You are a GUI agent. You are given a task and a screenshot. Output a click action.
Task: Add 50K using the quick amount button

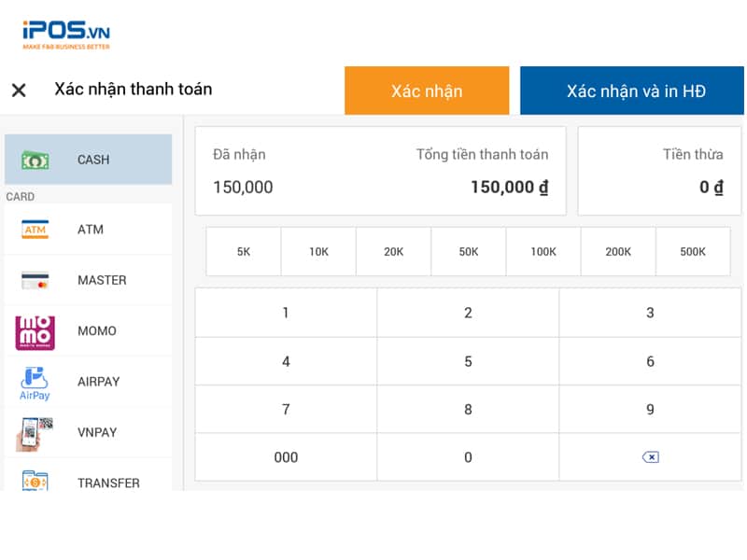pyautogui.click(x=468, y=252)
